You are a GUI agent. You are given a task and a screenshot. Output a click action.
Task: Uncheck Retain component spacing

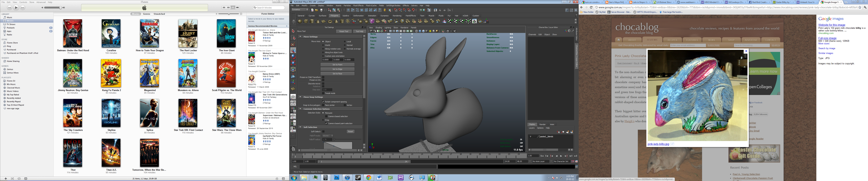(323, 102)
